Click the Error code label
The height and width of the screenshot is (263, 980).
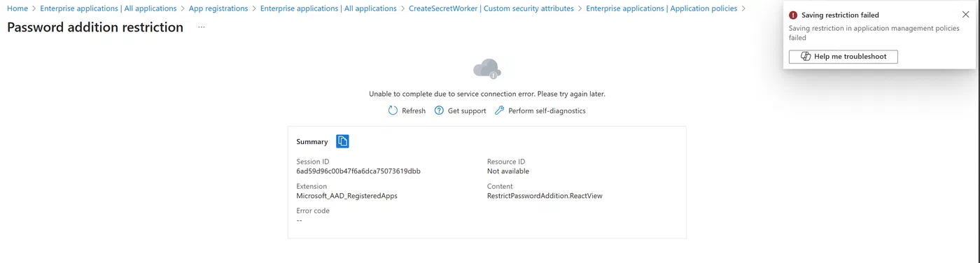[x=313, y=211]
